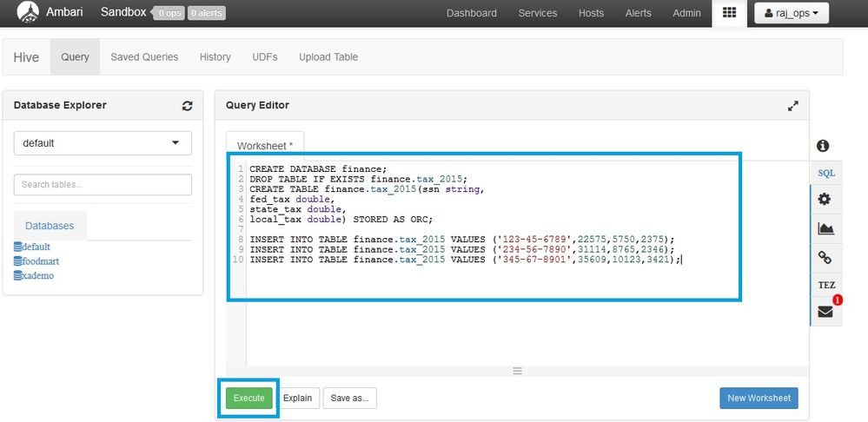
Task: Open the Hosts menu
Action: pyautogui.click(x=591, y=13)
